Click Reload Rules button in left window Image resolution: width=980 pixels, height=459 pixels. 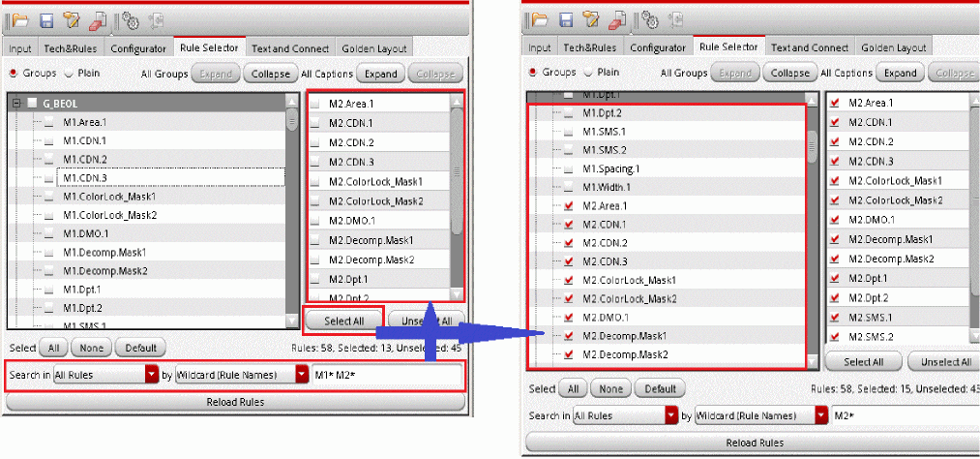[x=235, y=402]
